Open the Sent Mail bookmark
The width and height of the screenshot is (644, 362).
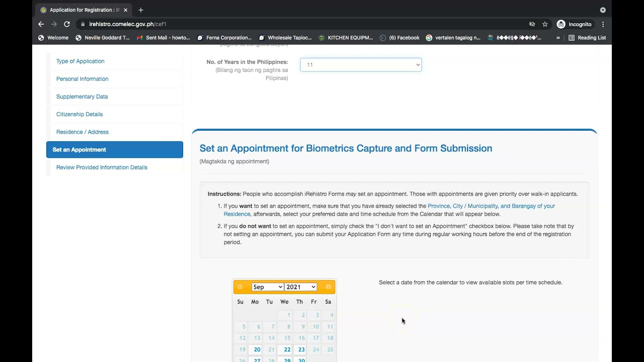pos(164,38)
